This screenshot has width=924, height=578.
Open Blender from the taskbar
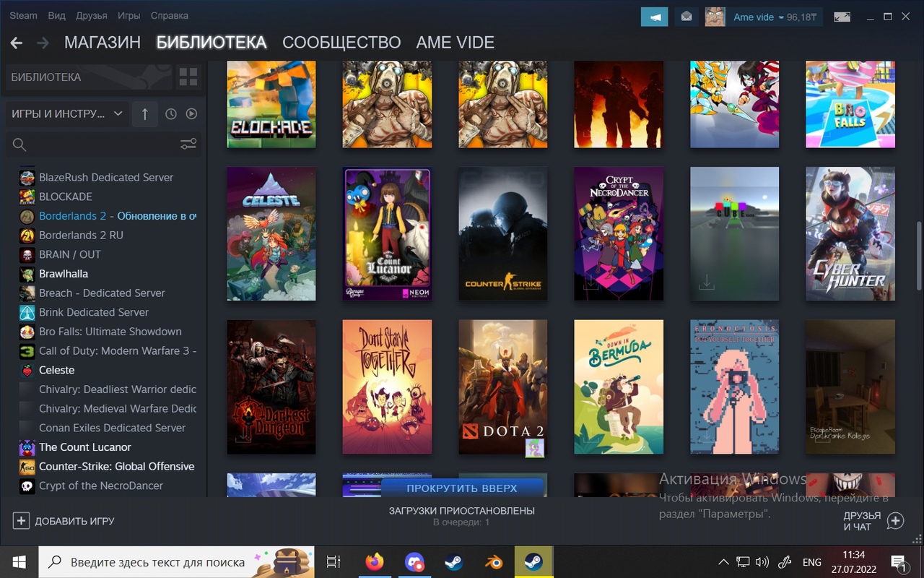494,561
